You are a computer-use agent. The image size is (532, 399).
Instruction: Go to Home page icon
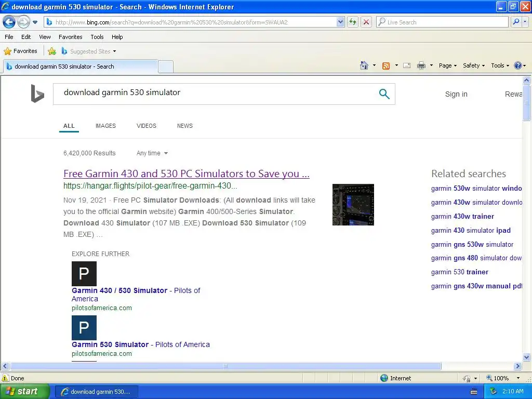[364, 65]
